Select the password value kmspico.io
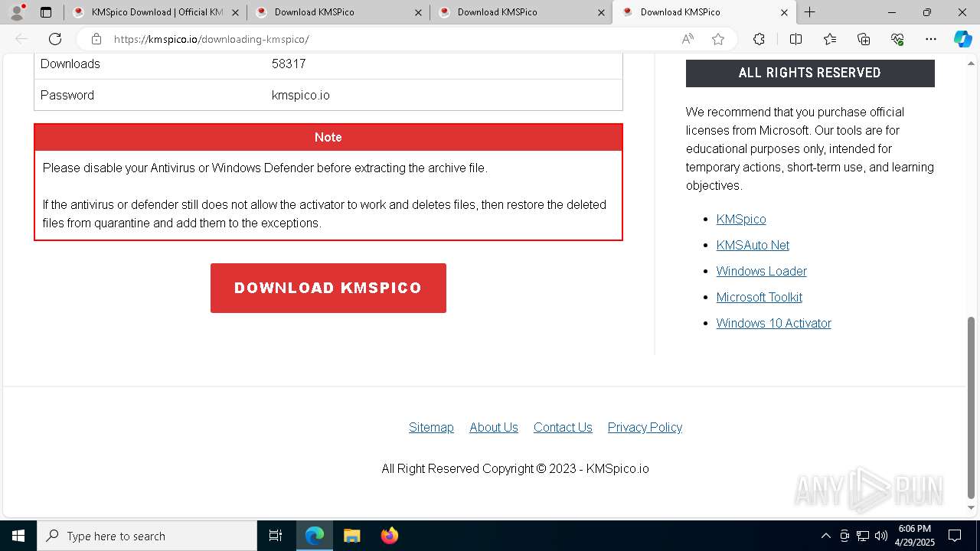This screenshot has height=551, width=980. 301,95
